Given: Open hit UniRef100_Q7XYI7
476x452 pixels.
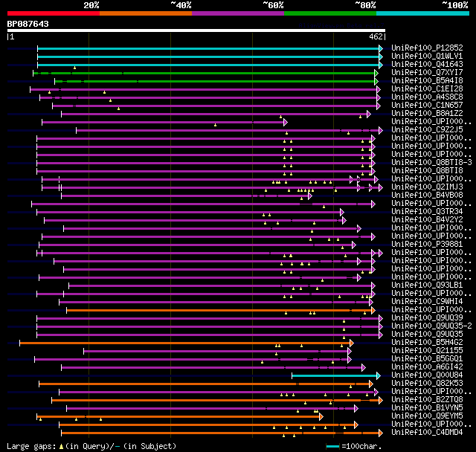Looking at the screenshot, I should point(427,73).
